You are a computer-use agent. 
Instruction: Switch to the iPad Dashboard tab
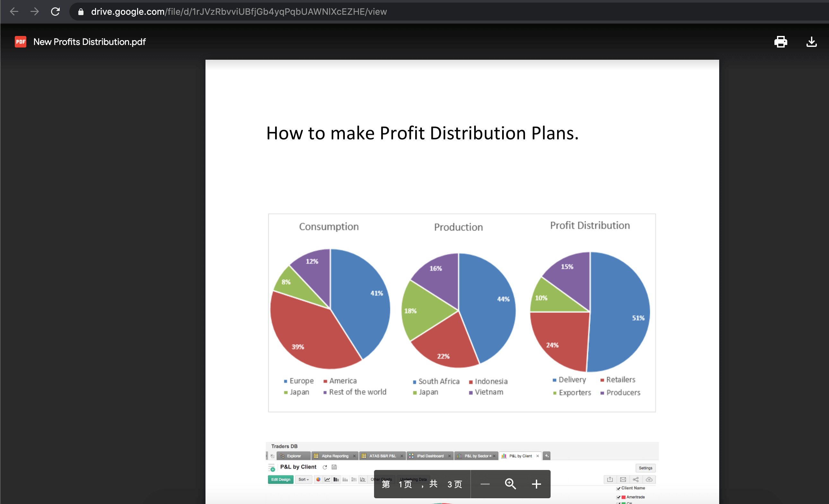tap(430, 456)
